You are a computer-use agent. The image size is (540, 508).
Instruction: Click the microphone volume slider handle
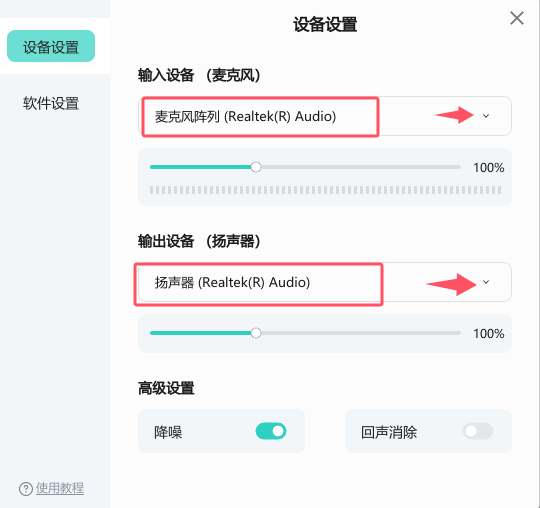[x=256, y=167]
